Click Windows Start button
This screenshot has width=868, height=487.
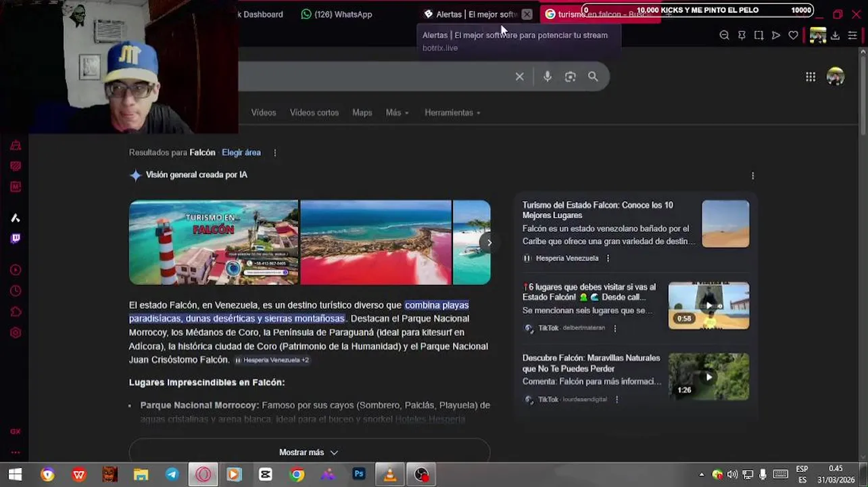15,474
